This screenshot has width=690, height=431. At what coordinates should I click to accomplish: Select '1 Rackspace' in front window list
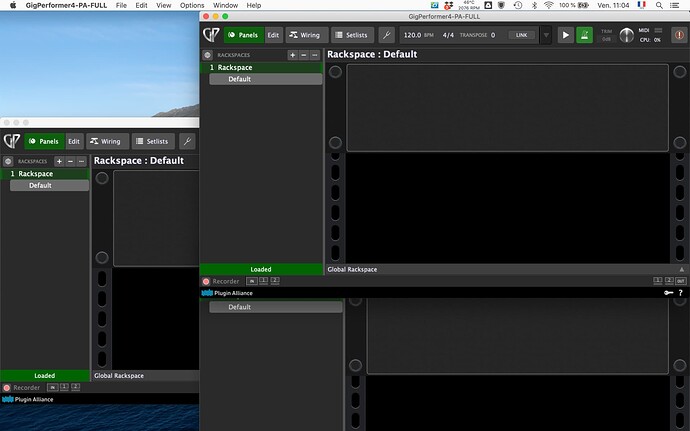(262, 67)
